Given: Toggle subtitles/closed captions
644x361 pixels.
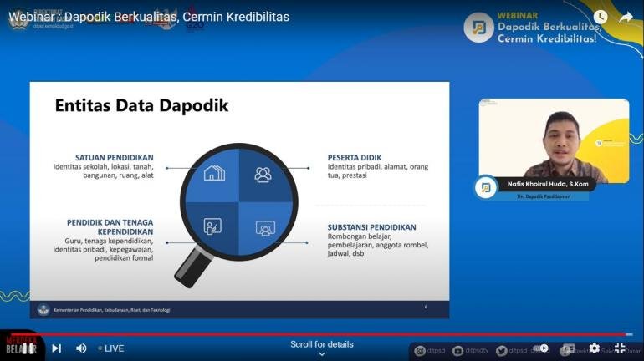Looking at the screenshot, I should click(x=568, y=348).
